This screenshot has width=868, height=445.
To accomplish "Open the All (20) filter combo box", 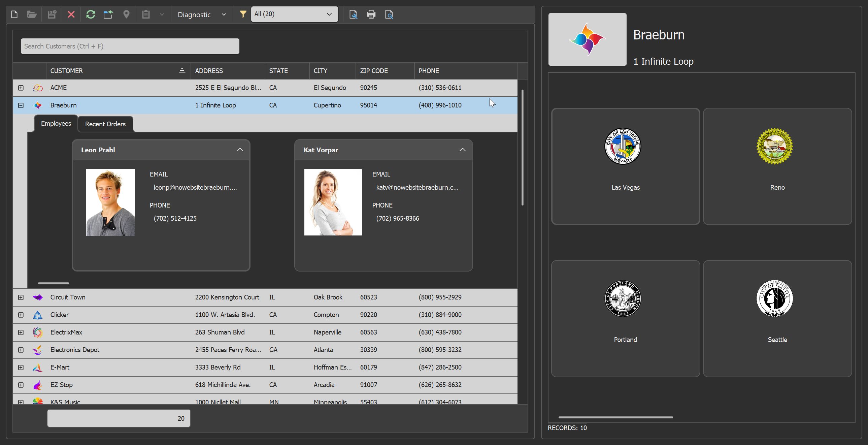I will pyautogui.click(x=294, y=14).
